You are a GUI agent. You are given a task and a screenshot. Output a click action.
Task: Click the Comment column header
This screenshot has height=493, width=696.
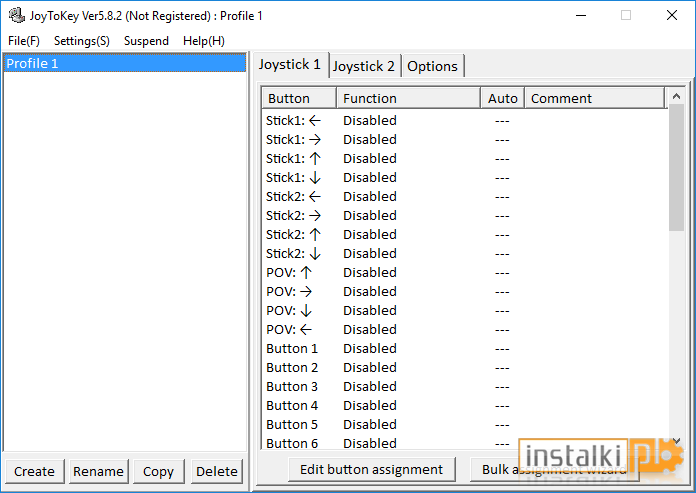pyautogui.click(x=595, y=98)
